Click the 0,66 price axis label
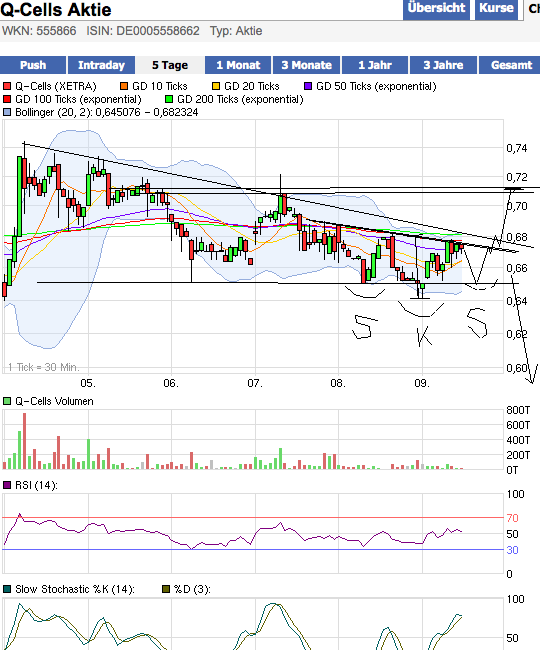 [x=517, y=269]
